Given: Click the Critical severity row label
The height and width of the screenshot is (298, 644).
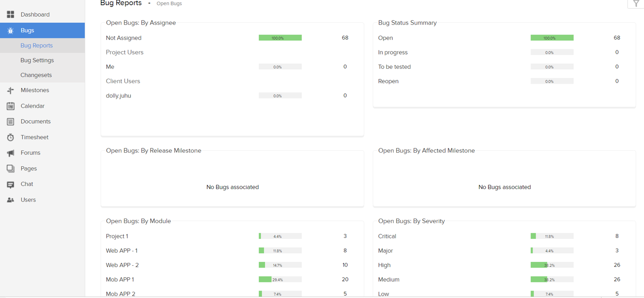Looking at the screenshot, I should [387, 236].
